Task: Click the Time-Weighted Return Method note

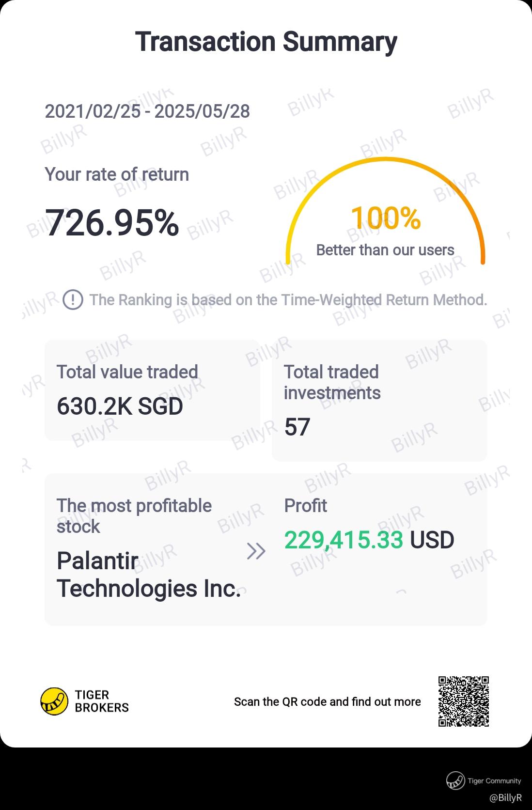Action: [x=288, y=300]
